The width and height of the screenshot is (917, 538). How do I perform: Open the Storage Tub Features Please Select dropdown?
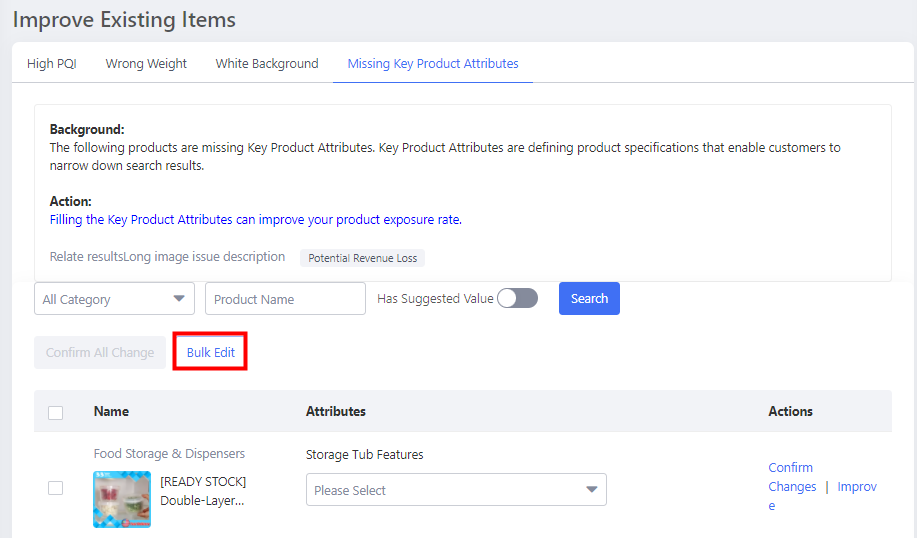456,490
